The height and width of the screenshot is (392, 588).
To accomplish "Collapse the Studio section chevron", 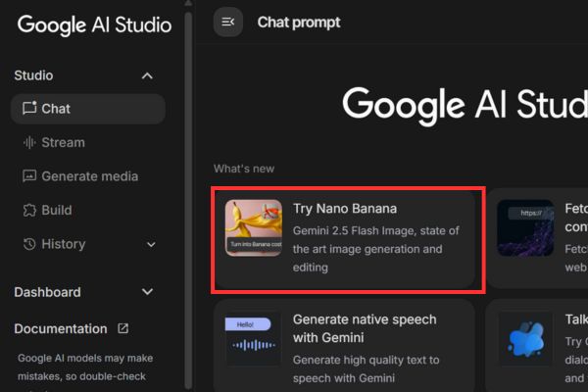I will (147, 75).
